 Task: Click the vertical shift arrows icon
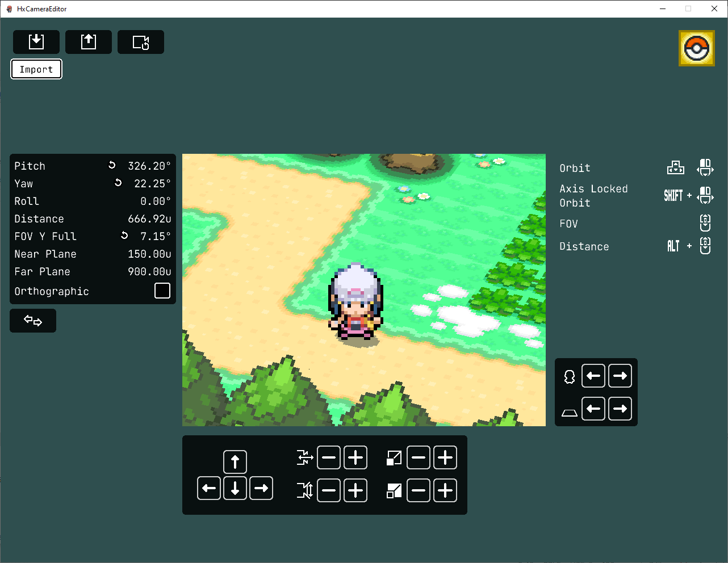click(x=305, y=490)
